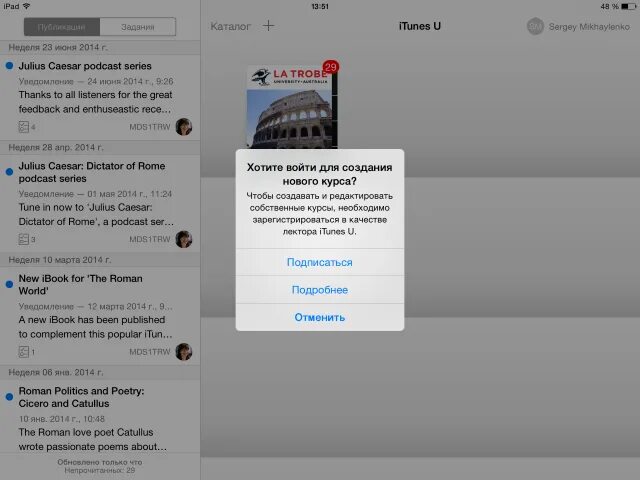The width and height of the screenshot is (640, 480).
Task: Tap the Обновлено только что status text
Action: coord(100,462)
